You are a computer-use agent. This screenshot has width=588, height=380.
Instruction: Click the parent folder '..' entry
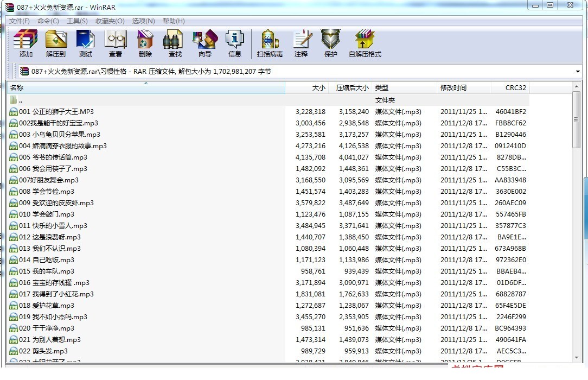(16, 100)
